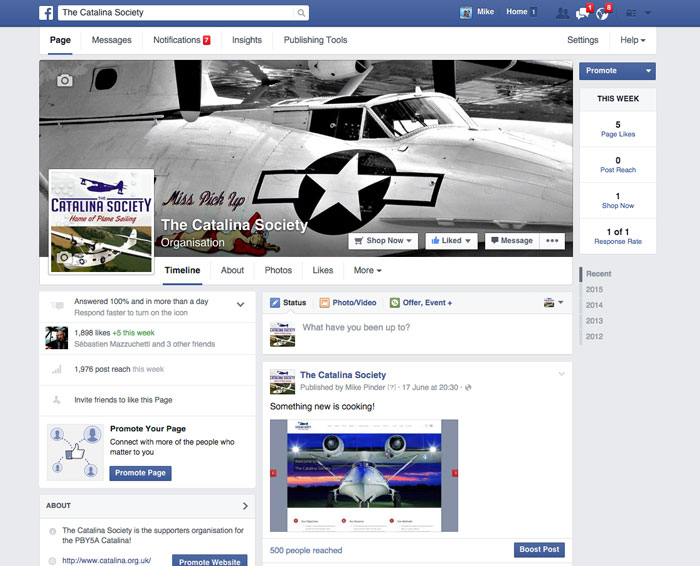Click the Photo/Video icon in composer

pyautogui.click(x=325, y=303)
